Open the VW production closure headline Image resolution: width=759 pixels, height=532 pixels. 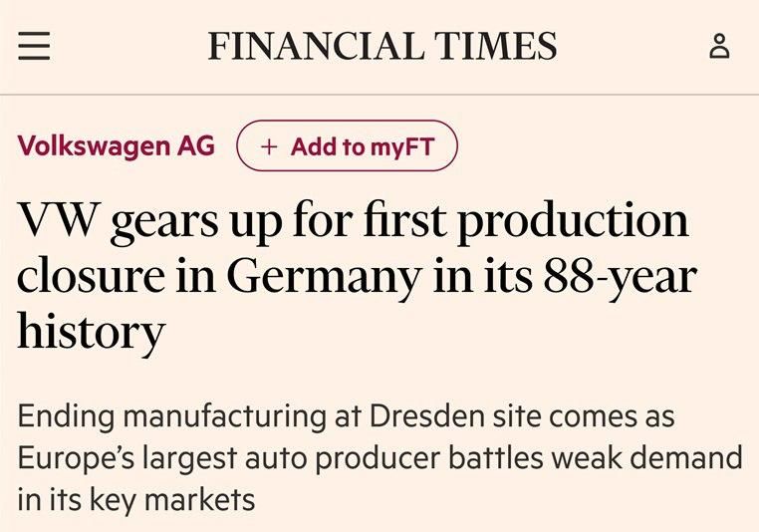click(354, 275)
